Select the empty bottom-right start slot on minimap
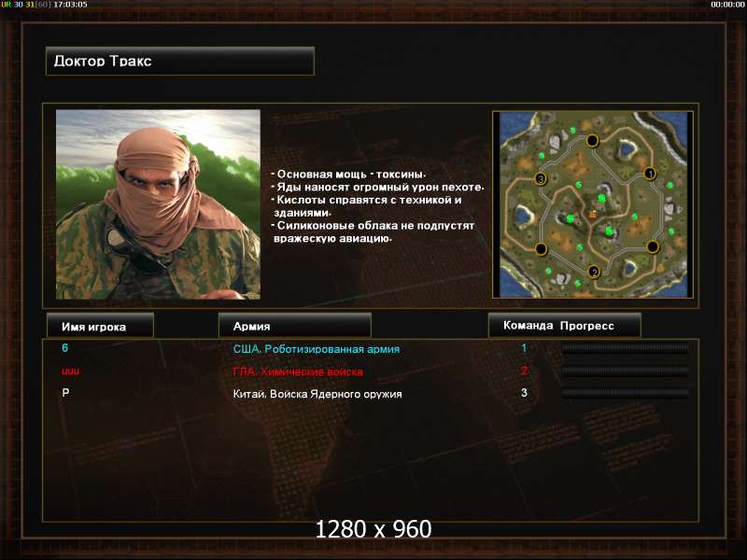Viewport: 747px width, 560px height. click(653, 246)
